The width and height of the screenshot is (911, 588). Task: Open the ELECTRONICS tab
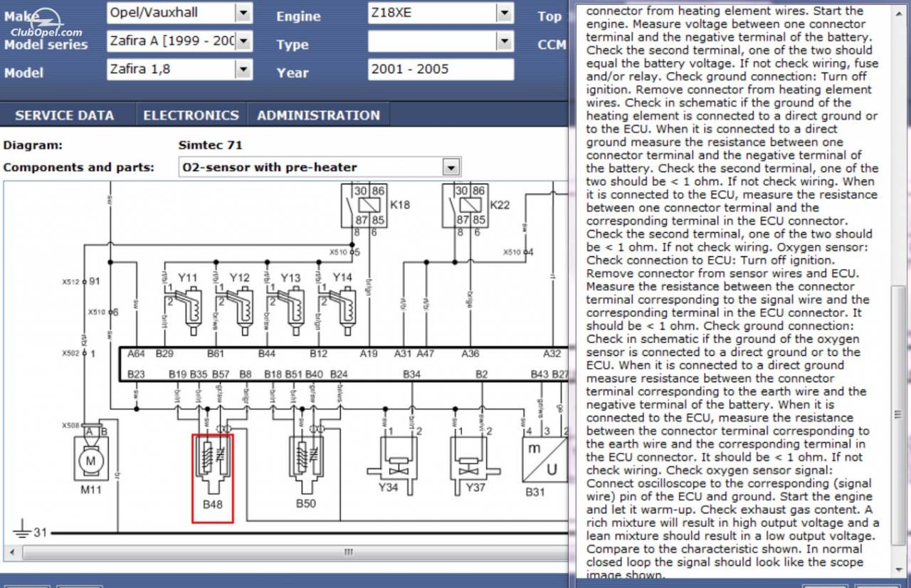(x=191, y=115)
